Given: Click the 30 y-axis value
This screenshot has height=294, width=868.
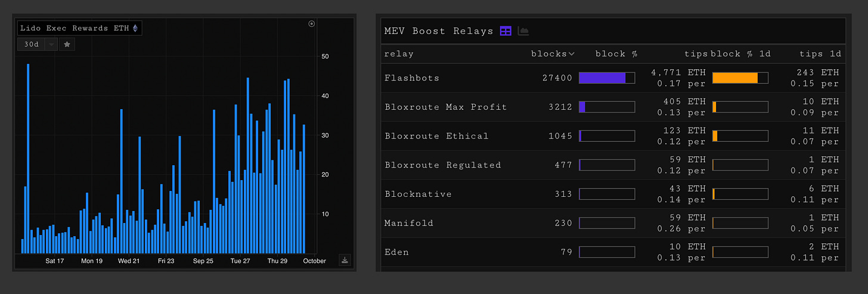Looking at the screenshot, I should 325,135.
